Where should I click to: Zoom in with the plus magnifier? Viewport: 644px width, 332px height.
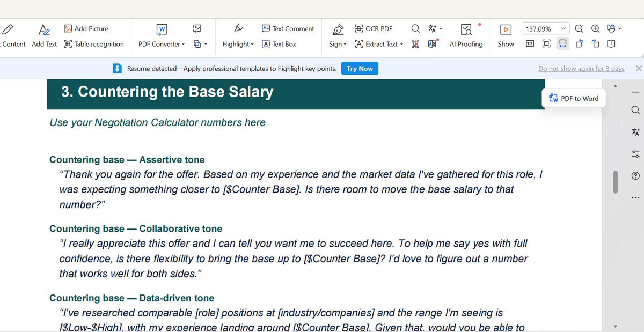(x=595, y=29)
